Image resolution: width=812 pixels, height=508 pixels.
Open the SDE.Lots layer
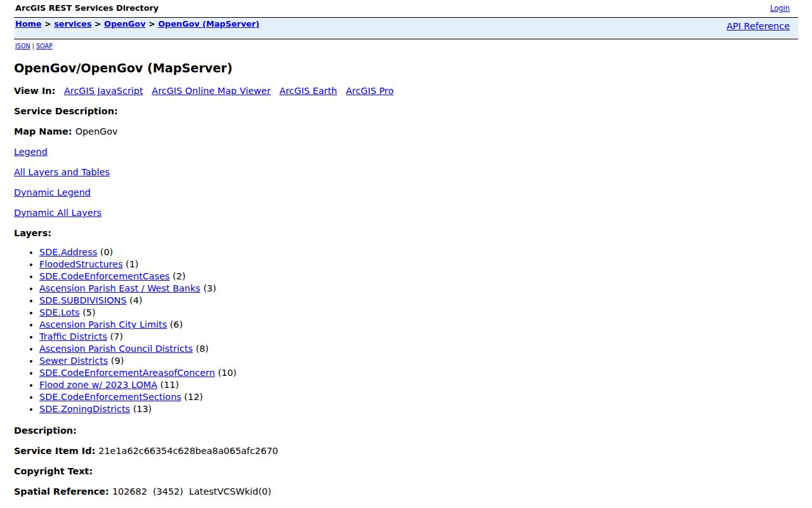pyautogui.click(x=60, y=312)
